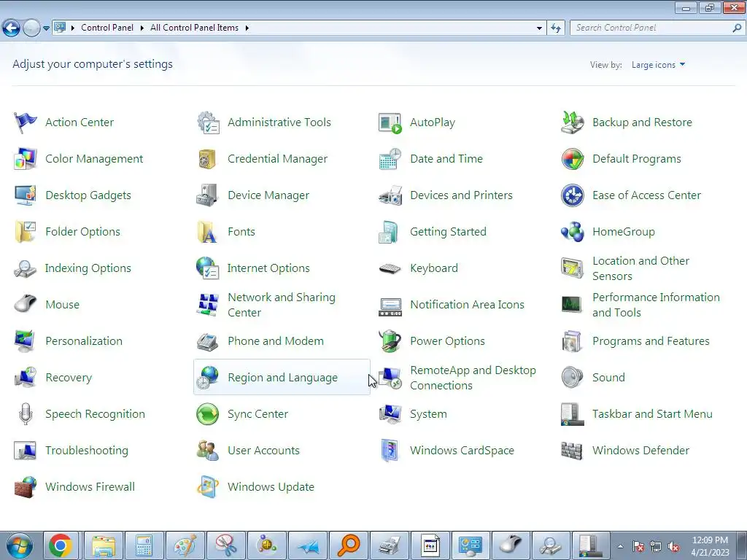Viewport: 747px width, 560px height.
Task: Expand the arrow after All Control Panel Items
Action: click(x=247, y=28)
